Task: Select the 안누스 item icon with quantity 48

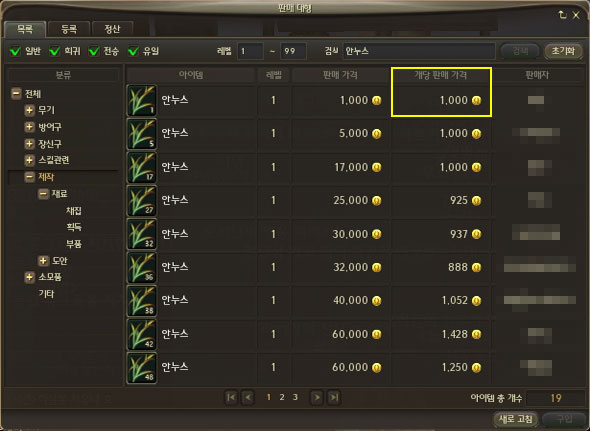Action: coord(142,368)
